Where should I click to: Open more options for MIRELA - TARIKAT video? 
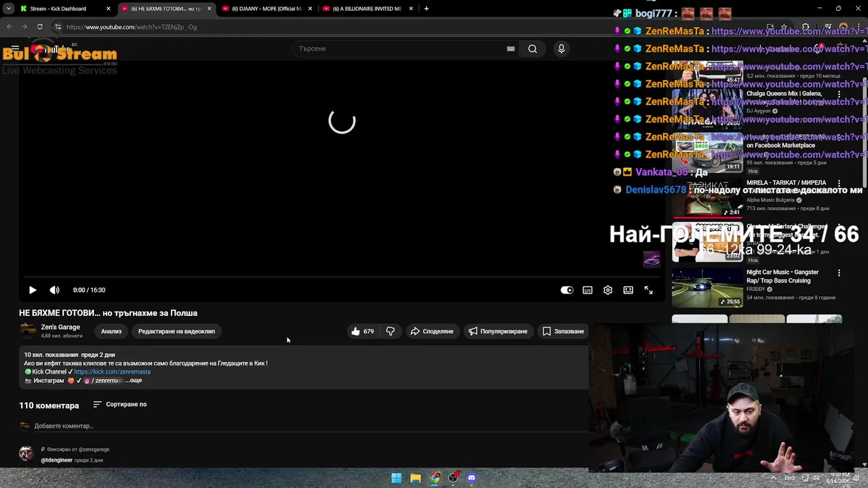[839, 184]
